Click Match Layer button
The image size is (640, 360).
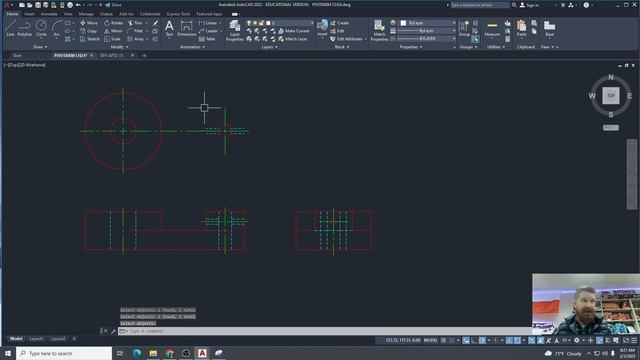point(293,39)
